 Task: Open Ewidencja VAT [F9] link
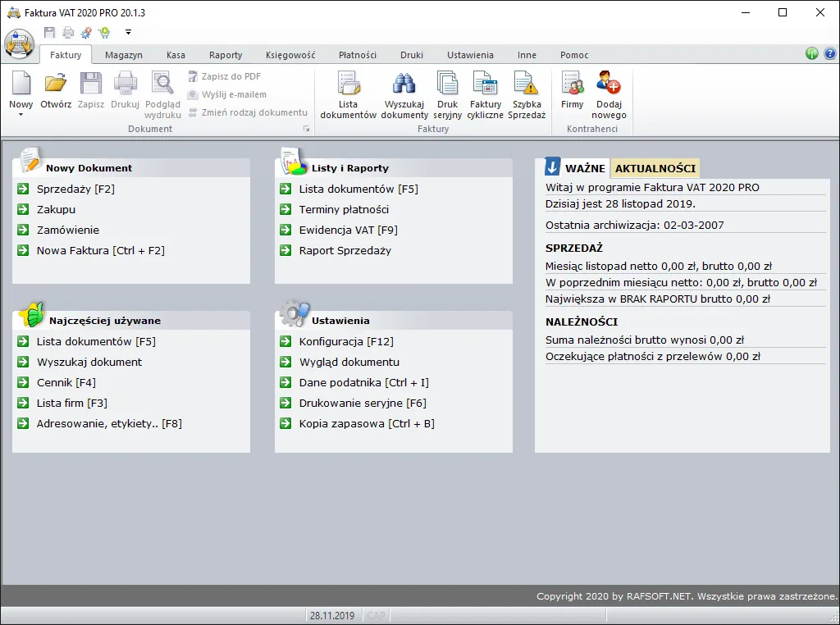348,230
